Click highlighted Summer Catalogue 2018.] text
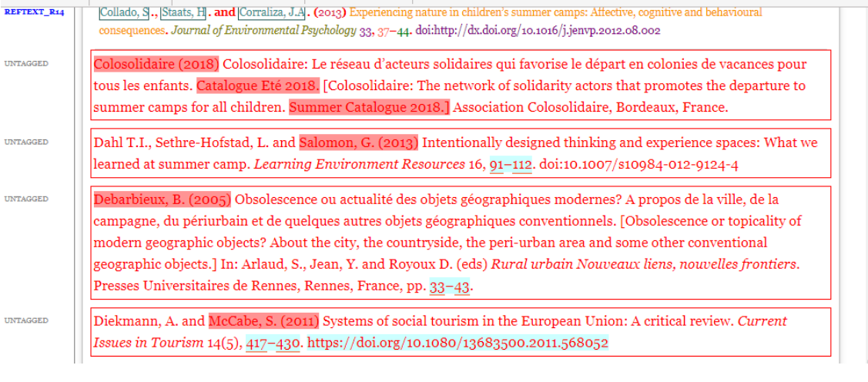This screenshot has height=382, width=868. 370,108
